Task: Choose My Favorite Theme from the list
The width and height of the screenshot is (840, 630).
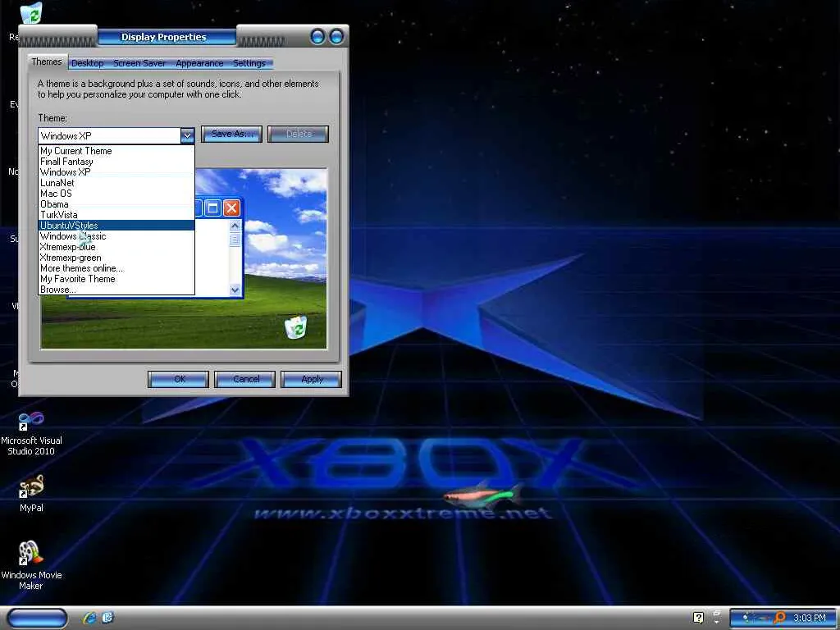Action: (116, 279)
